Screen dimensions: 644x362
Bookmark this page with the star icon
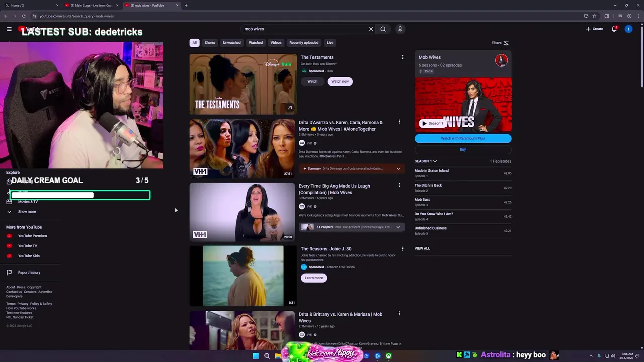point(594,16)
